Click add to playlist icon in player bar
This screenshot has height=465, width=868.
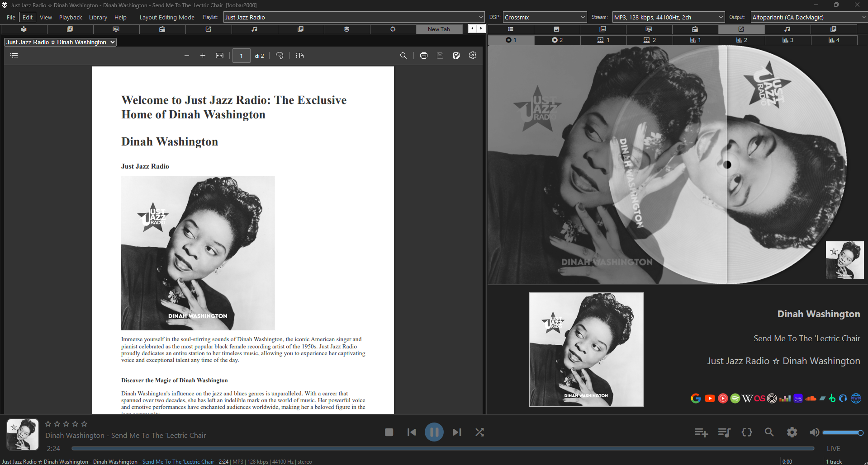pos(701,432)
